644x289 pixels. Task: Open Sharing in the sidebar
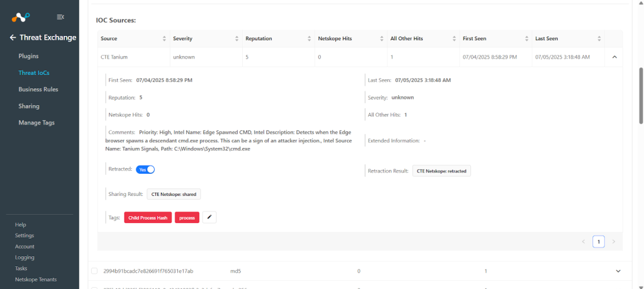29,106
